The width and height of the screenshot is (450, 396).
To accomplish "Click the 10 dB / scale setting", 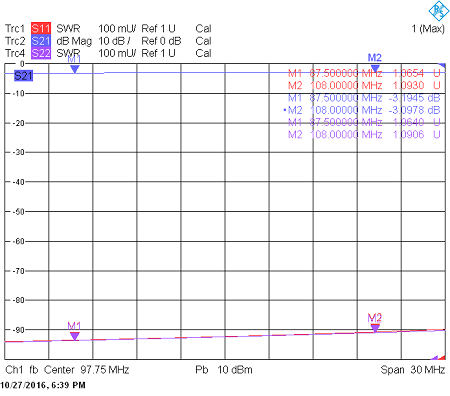I will point(114,41).
